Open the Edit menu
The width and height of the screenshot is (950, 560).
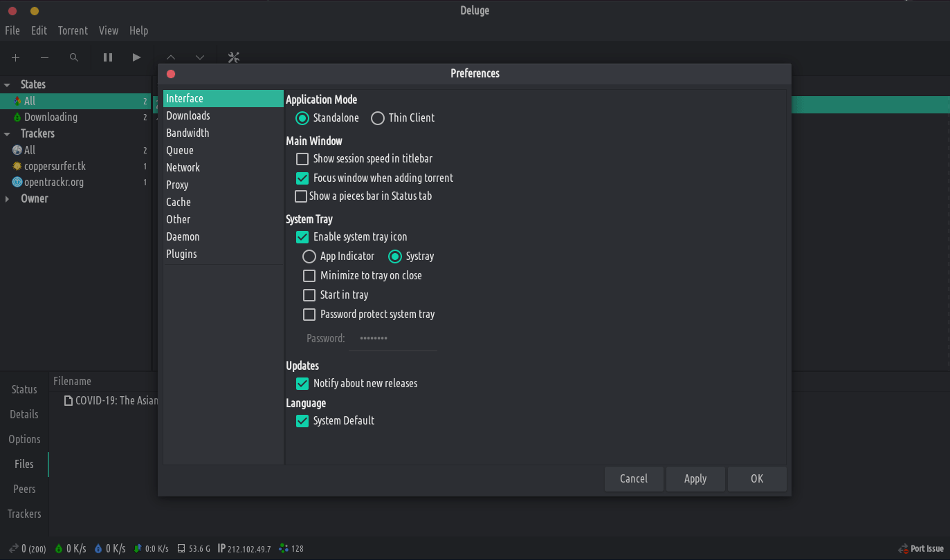point(39,30)
